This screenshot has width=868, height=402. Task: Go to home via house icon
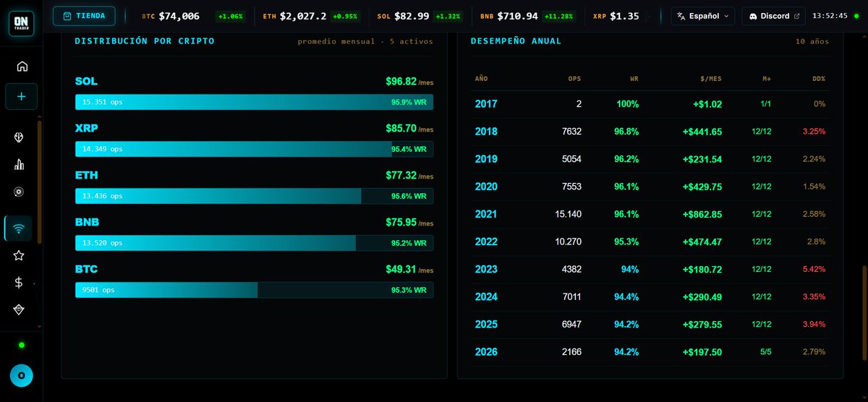coord(22,67)
